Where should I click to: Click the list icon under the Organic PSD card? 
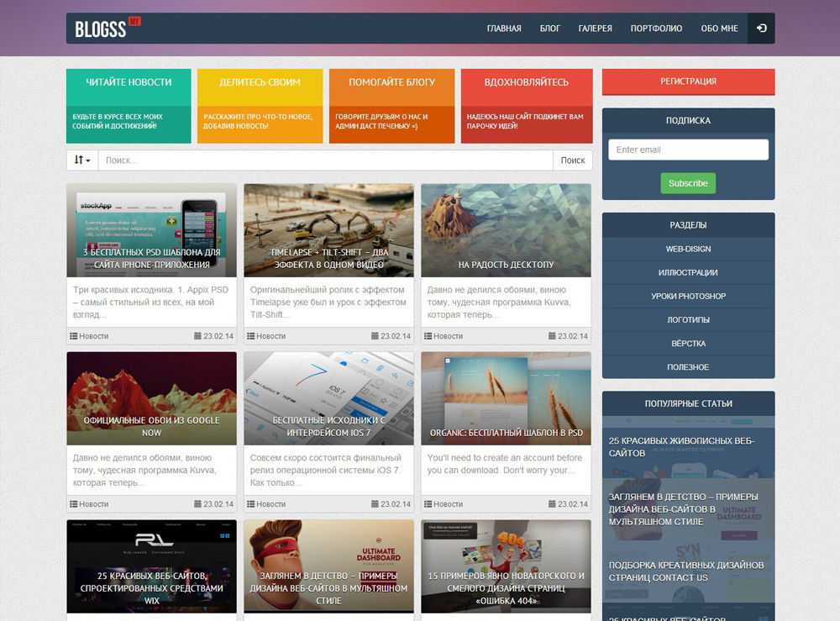tap(428, 504)
